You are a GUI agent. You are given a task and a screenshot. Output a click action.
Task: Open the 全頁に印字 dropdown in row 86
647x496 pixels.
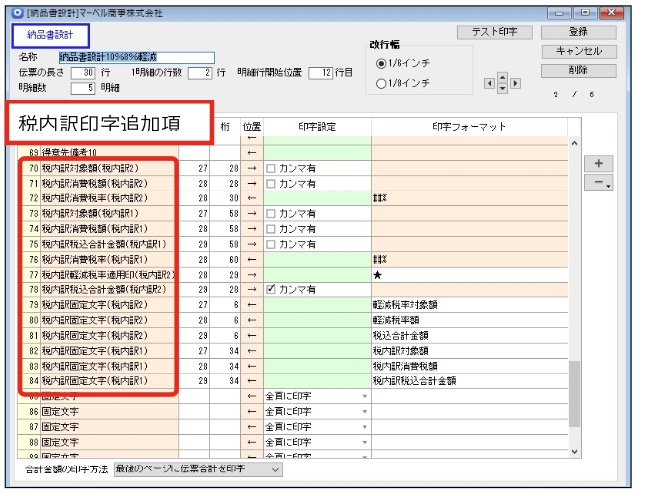tap(365, 411)
